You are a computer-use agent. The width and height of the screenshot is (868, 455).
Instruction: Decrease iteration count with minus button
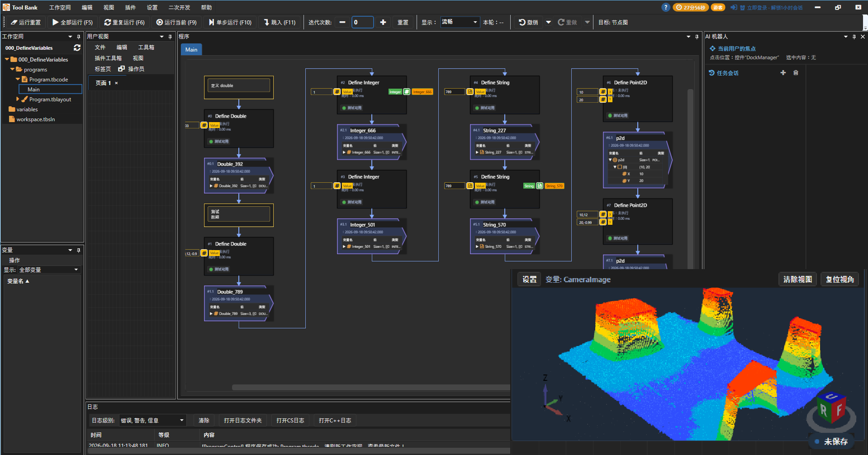[342, 22]
